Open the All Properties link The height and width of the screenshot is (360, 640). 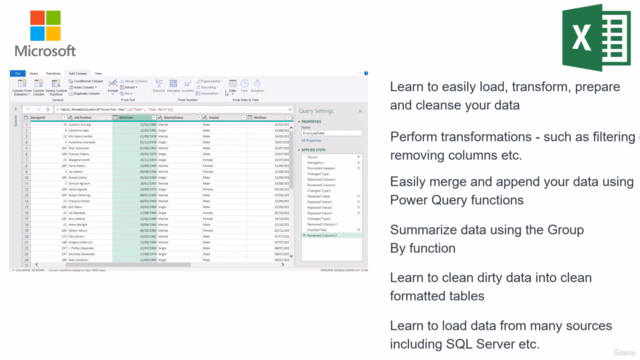pos(311,140)
